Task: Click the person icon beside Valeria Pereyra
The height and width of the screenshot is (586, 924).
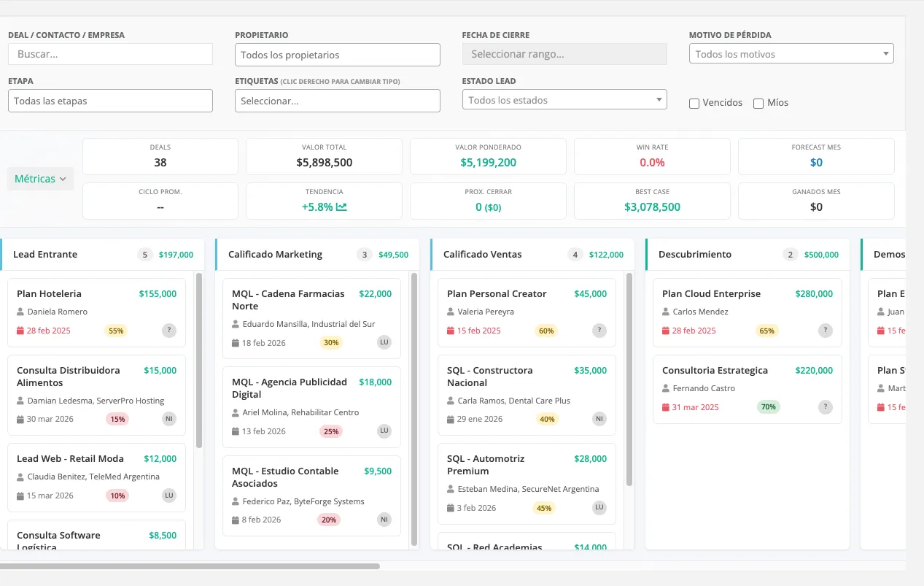Action: click(x=451, y=312)
